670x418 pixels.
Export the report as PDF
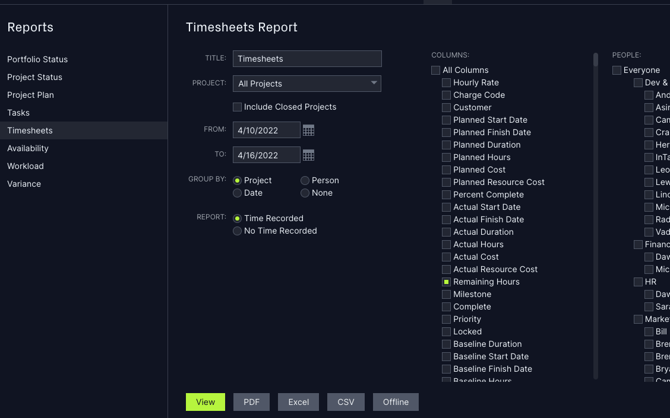point(251,402)
